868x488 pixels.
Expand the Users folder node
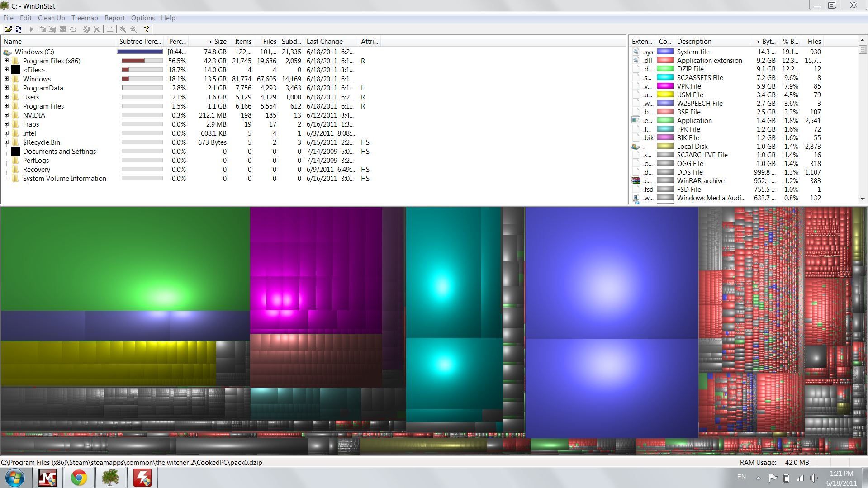(7, 97)
